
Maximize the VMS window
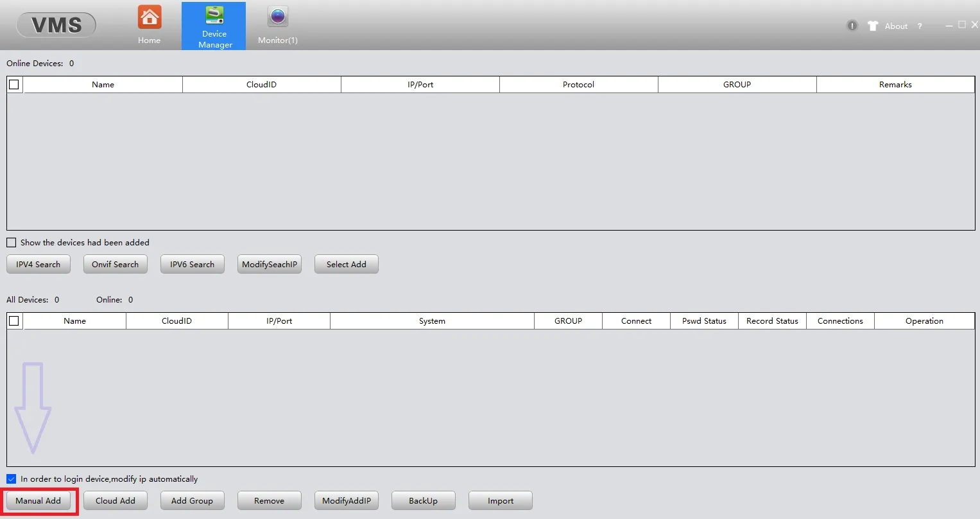click(x=961, y=25)
